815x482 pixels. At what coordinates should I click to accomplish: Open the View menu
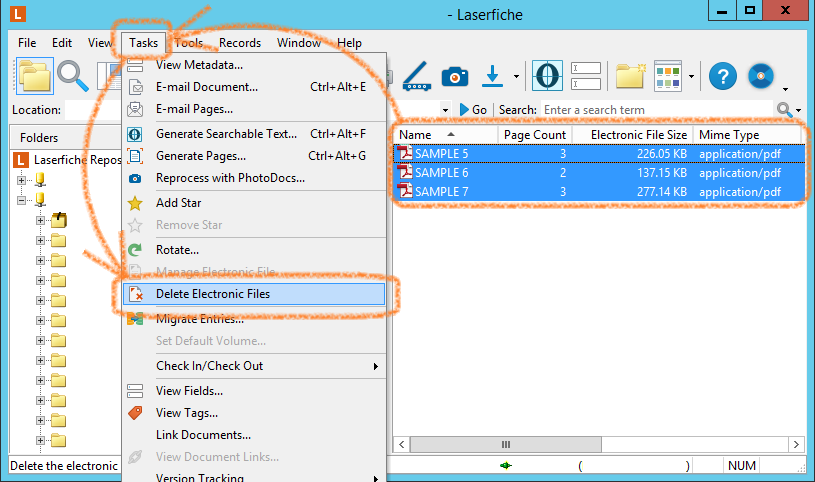(x=100, y=43)
